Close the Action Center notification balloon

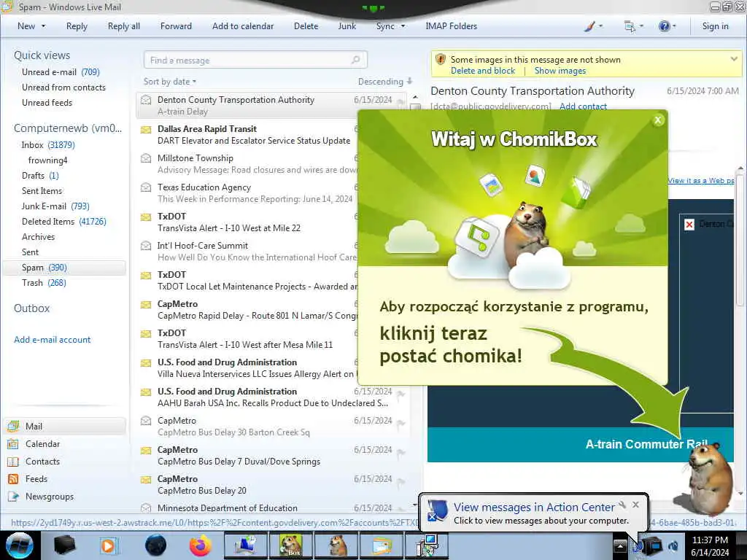tap(635, 505)
